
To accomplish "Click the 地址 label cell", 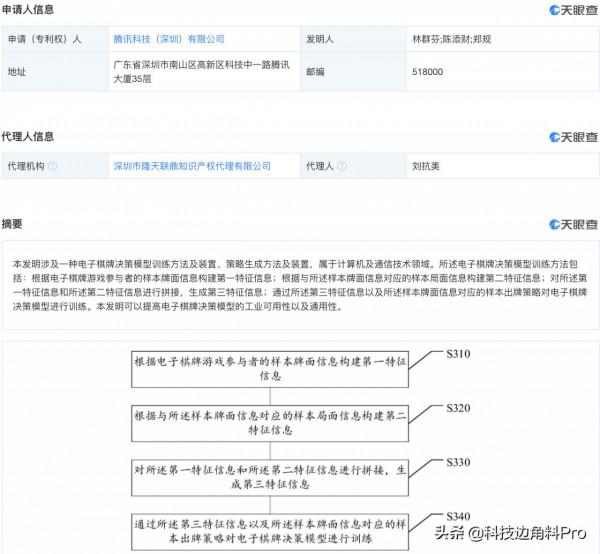I will click(54, 72).
